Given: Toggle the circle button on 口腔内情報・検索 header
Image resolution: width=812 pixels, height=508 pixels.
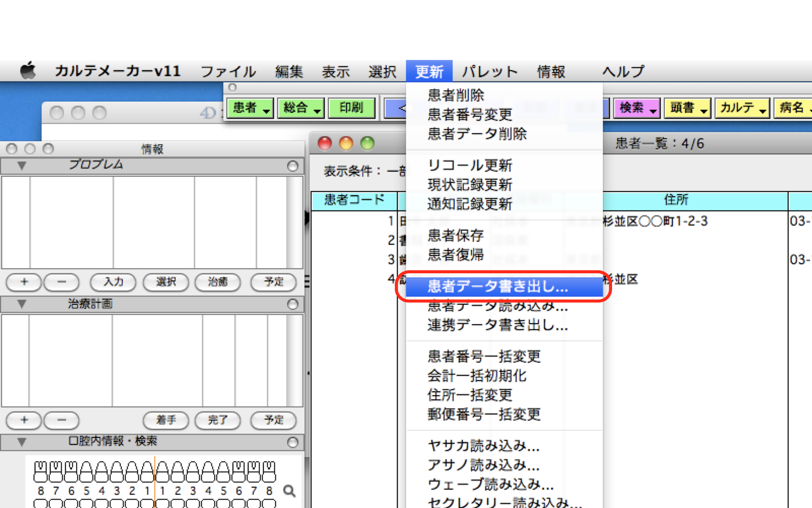Looking at the screenshot, I should click(292, 442).
